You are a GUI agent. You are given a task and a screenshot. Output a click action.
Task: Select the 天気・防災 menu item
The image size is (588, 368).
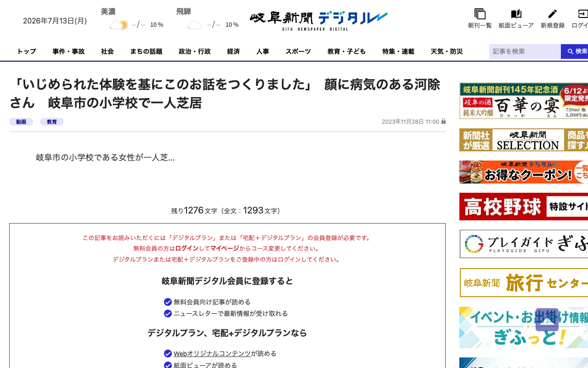[447, 52]
